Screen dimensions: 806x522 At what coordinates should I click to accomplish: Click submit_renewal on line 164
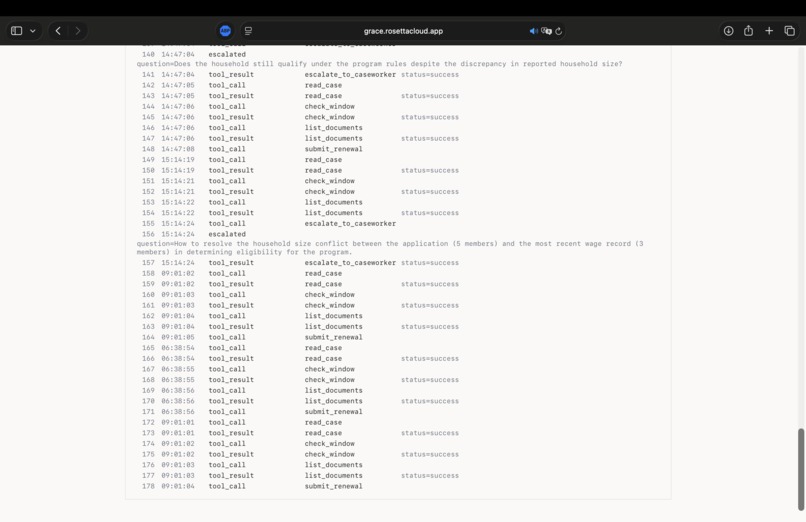333,337
